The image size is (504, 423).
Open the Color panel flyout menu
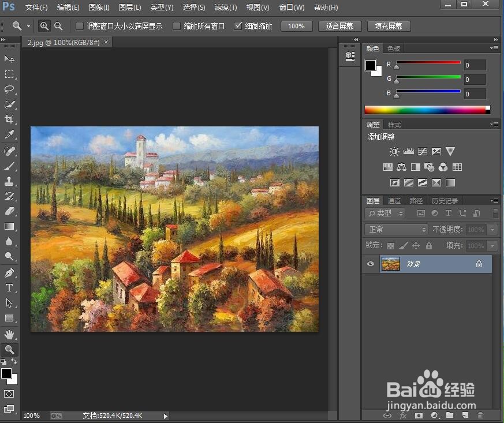coord(494,48)
